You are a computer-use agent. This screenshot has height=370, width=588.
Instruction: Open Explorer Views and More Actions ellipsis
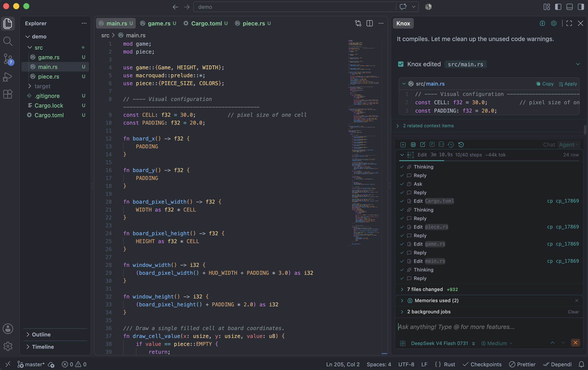tap(84, 23)
